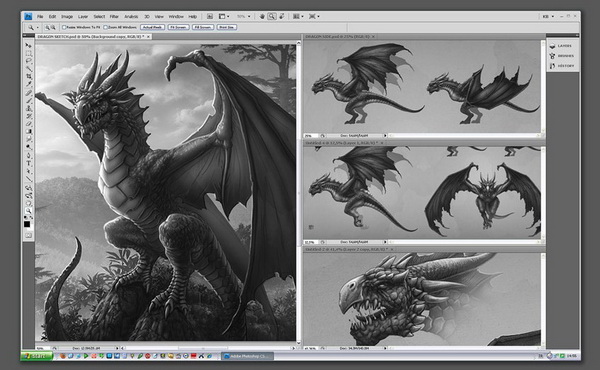This screenshot has height=370, width=600.
Task: Launch Bridge from application bar
Action: coord(210,16)
